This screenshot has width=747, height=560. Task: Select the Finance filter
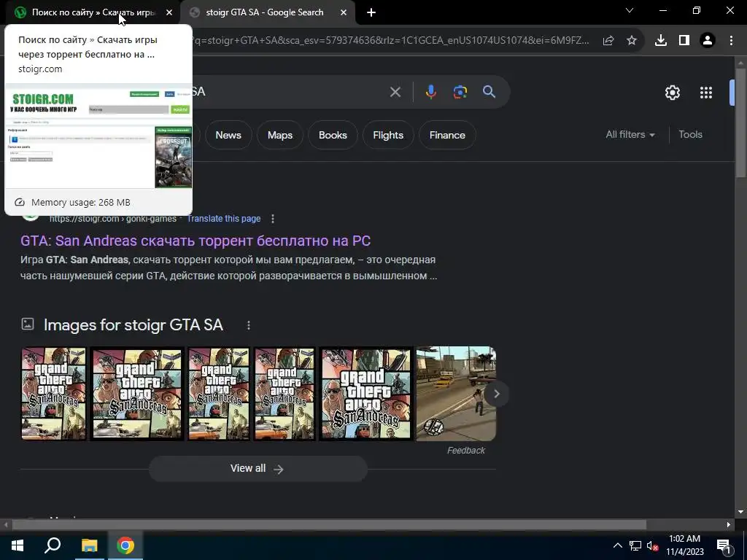[447, 135]
